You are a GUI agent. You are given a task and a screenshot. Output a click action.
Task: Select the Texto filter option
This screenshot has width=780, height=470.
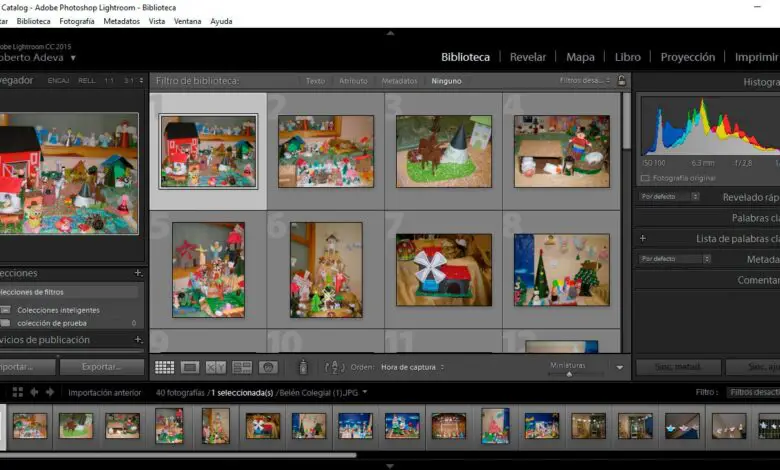[315, 81]
